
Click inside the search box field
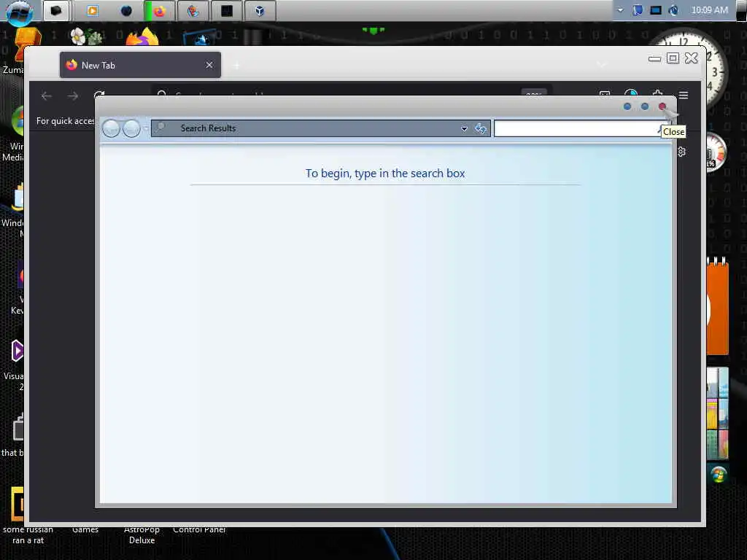(x=578, y=128)
